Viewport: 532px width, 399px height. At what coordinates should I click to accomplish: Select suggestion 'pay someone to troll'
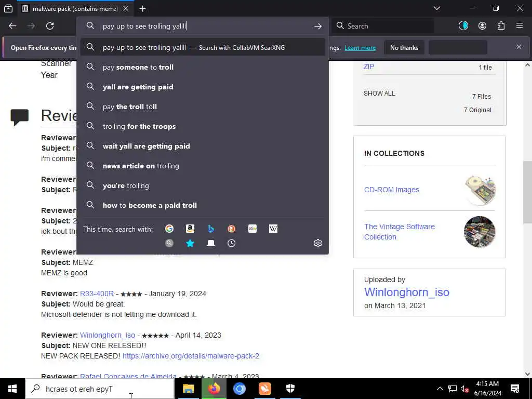click(x=203, y=67)
